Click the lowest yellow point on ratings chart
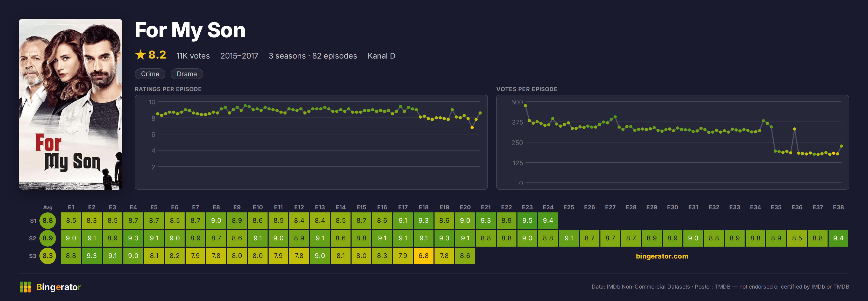This screenshot has height=301, width=868. click(472, 128)
